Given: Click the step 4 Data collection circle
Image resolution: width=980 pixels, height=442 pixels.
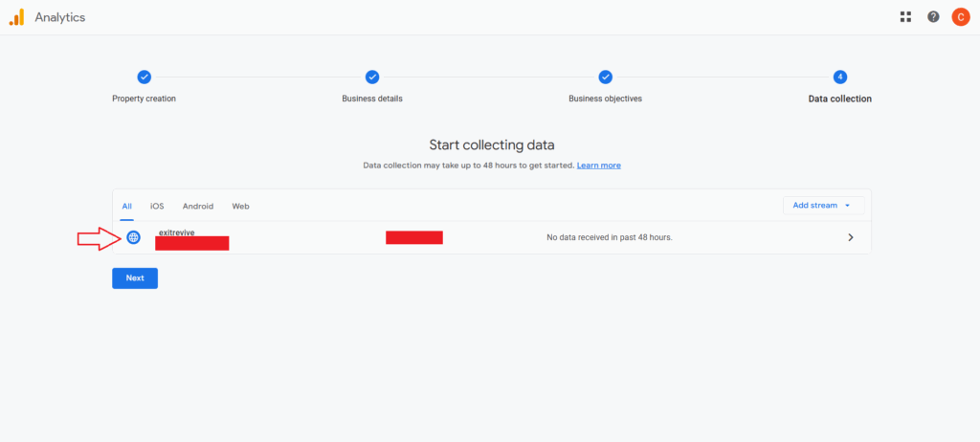Looking at the screenshot, I should 840,77.
